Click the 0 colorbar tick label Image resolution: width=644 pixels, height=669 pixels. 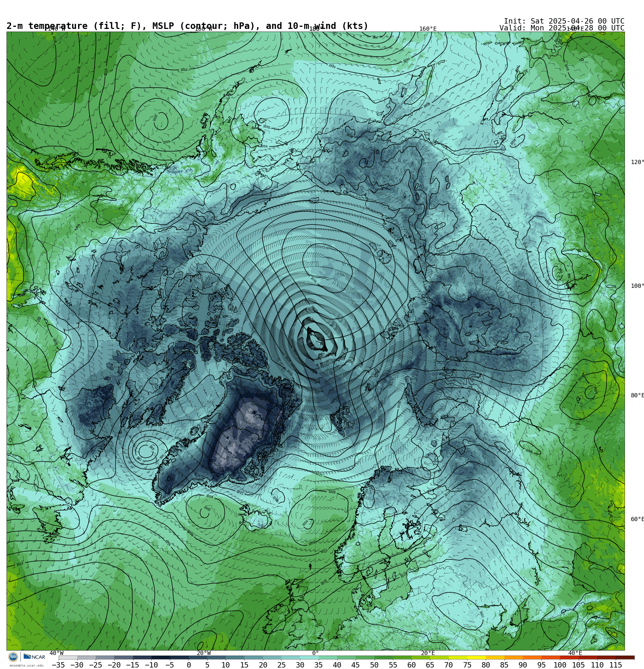pyautogui.click(x=189, y=665)
